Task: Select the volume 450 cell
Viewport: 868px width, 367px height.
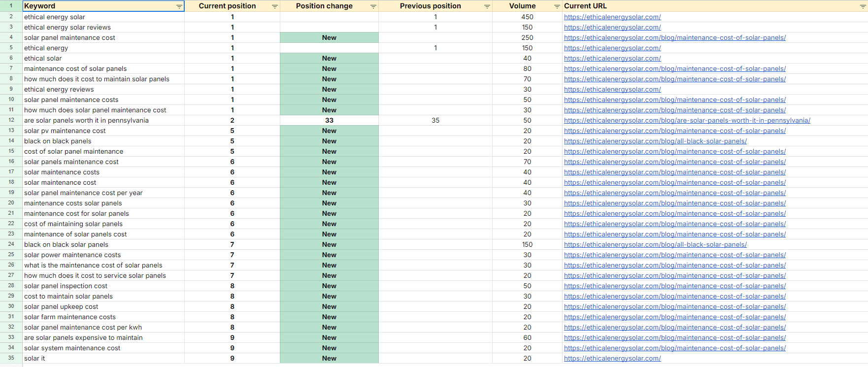Action: (527, 17)
